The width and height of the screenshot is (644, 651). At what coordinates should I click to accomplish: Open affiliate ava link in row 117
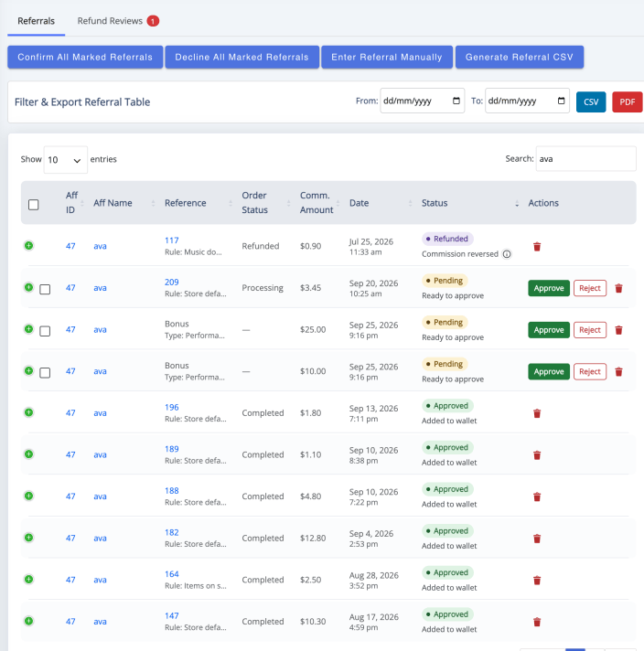point(100,246)
